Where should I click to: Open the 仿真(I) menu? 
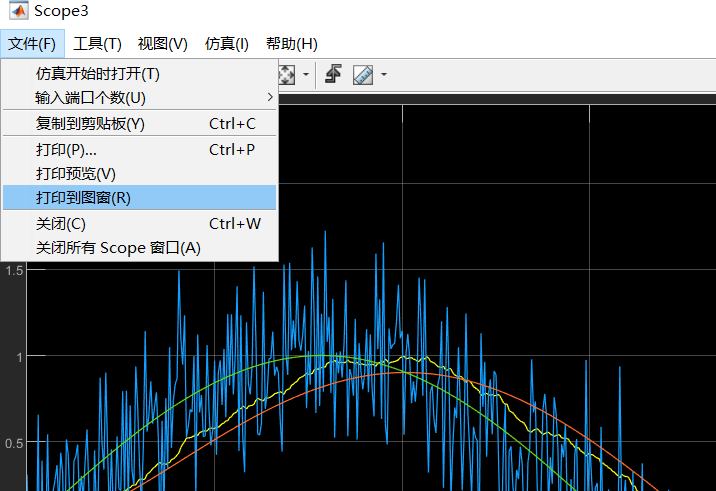(x=226, y=44)
